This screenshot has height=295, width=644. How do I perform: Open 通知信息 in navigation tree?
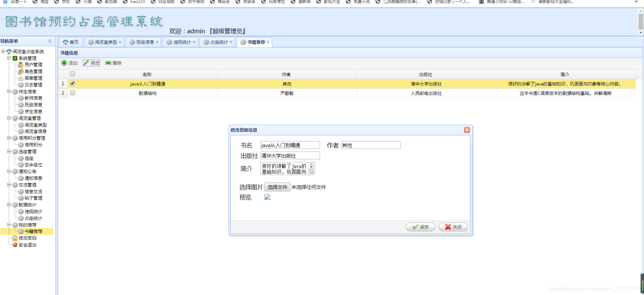[33, 178]
